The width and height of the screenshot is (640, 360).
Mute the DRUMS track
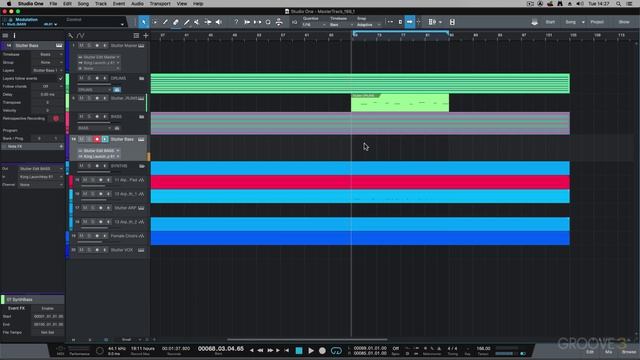[81, 78]
